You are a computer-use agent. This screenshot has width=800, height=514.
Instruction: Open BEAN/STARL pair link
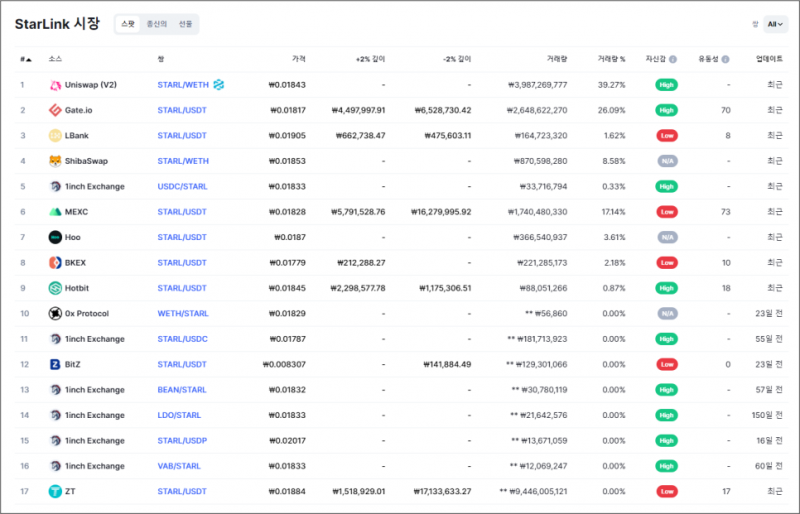click(x=182, y=390)
